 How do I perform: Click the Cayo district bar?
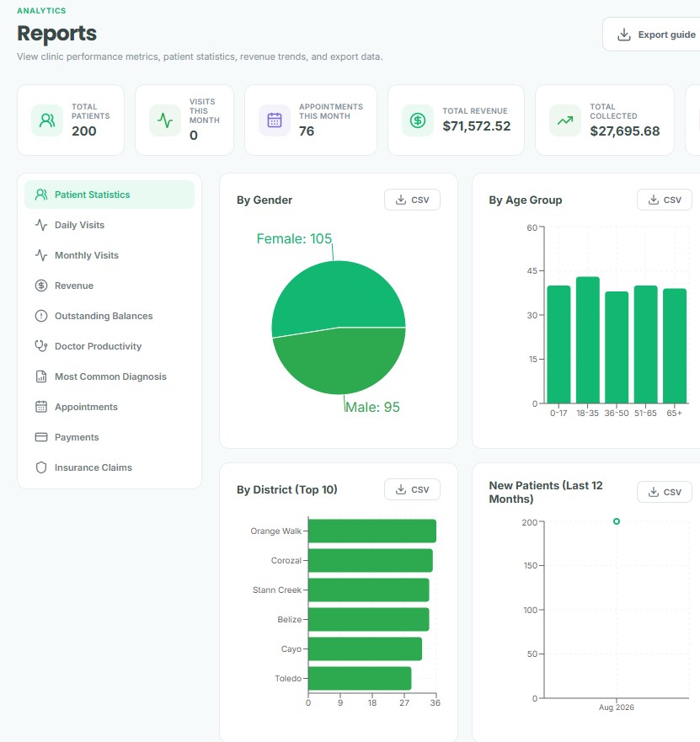tap(365, 649)
